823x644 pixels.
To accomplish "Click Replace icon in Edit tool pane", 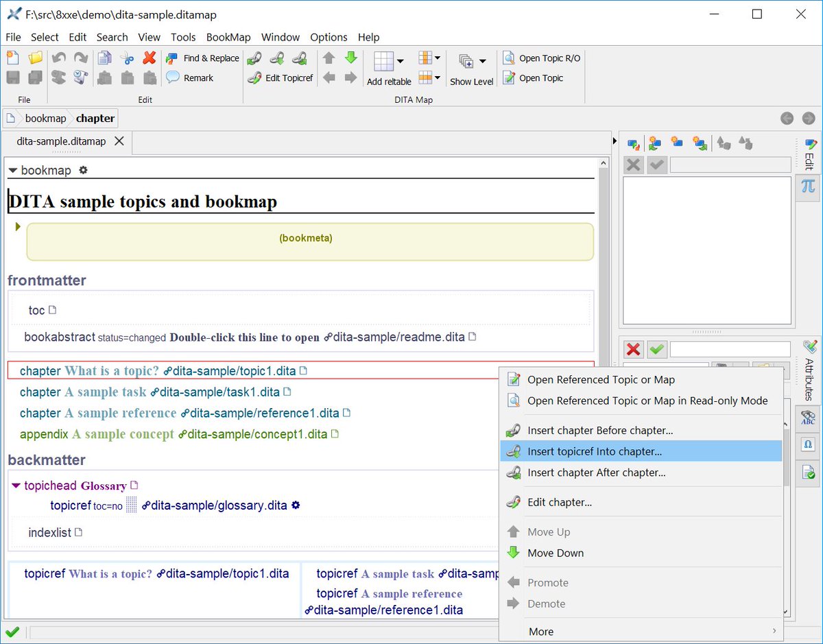I will tap(633, 144).
